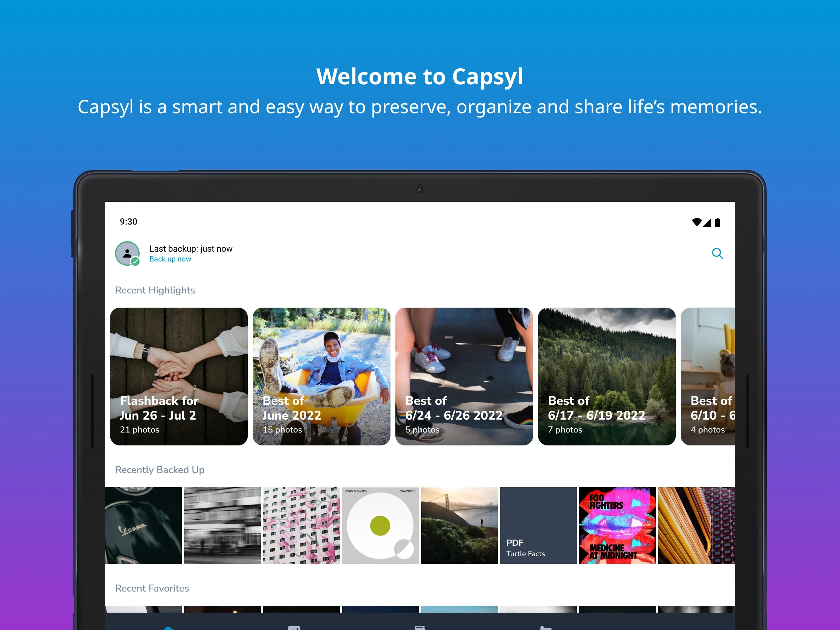
Task: Click the search icon to find photos
Action: pos(717,253)
